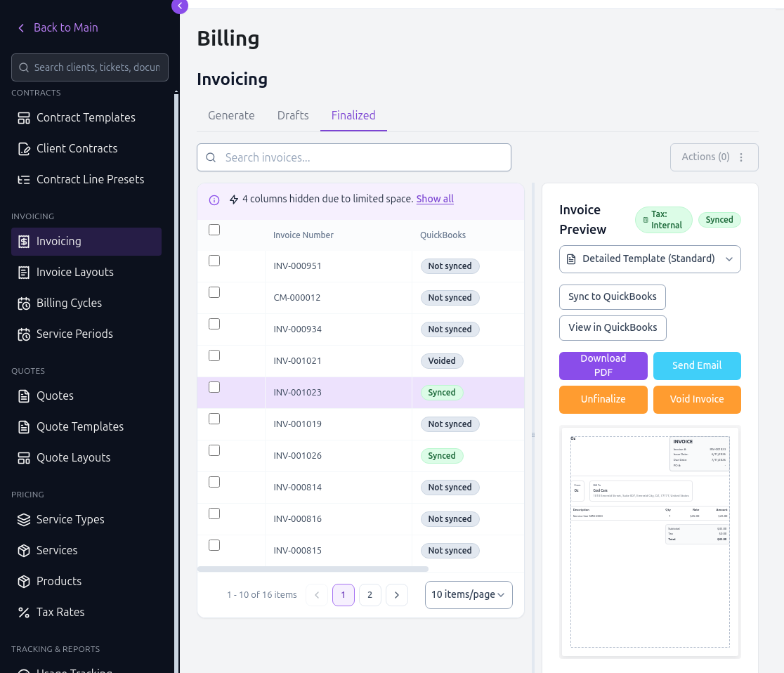Screen dimensions: 784x673
Task: Go to page 2 of invoices
Action: click(370, 595)
